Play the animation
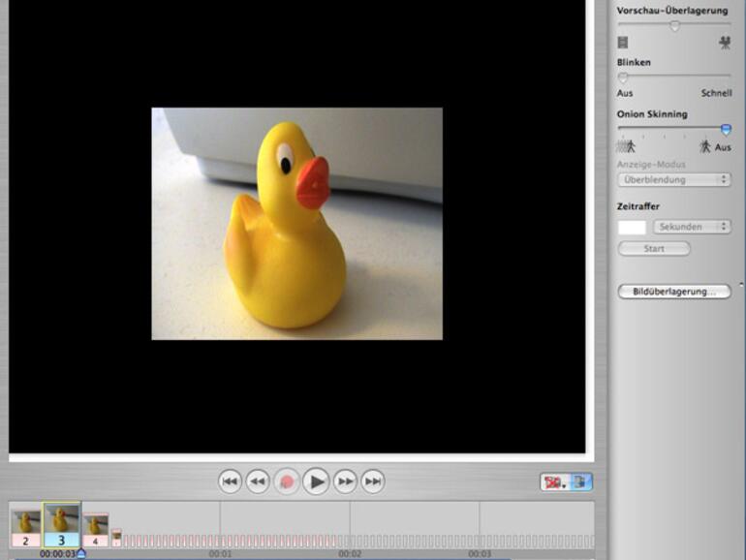Image resolution: width=746 pixels, height=560 pixels. coord(316,482)
